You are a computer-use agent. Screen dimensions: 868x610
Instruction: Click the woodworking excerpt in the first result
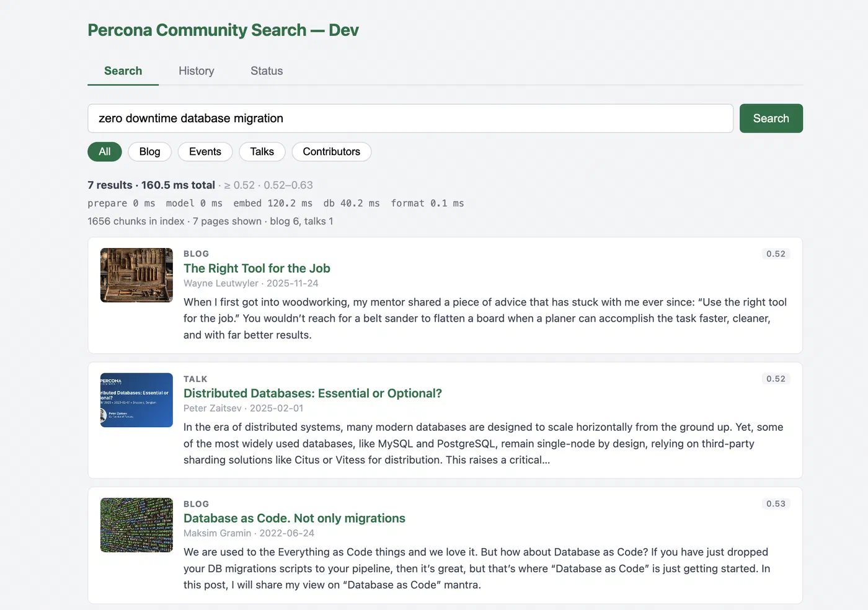[485, 319]
